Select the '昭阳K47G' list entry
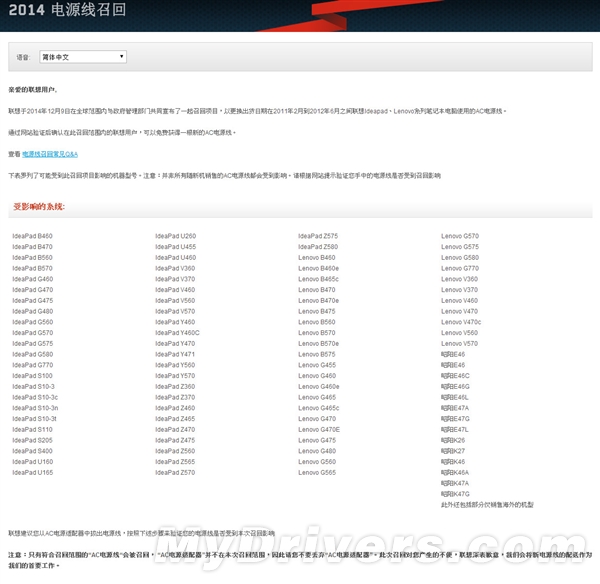 [x=455, y=494]
